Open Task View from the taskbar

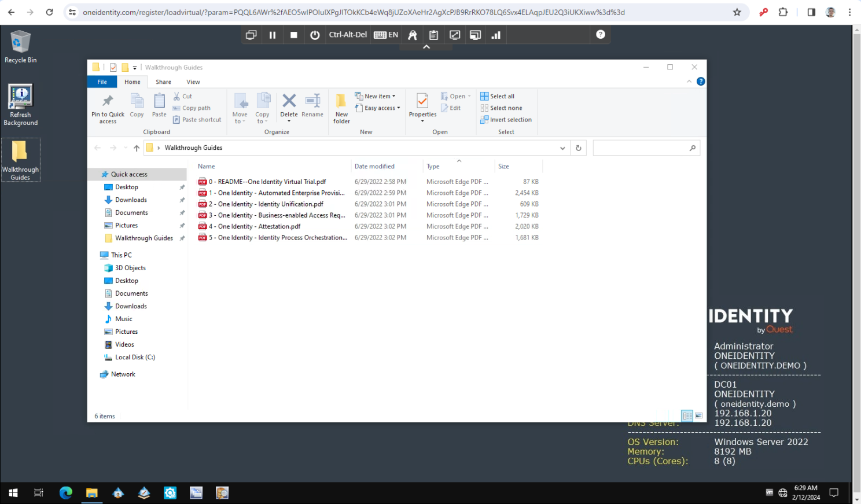pos(39,493)
